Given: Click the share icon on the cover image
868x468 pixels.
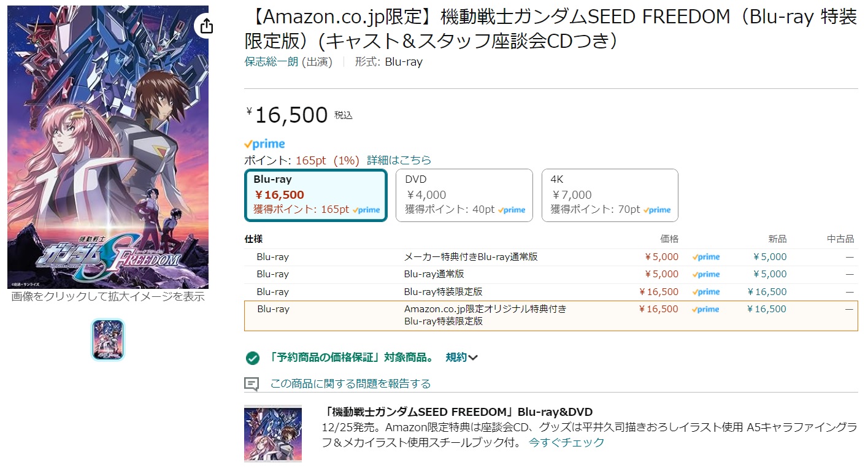Looking at the screenshot, I should [207, 26].
